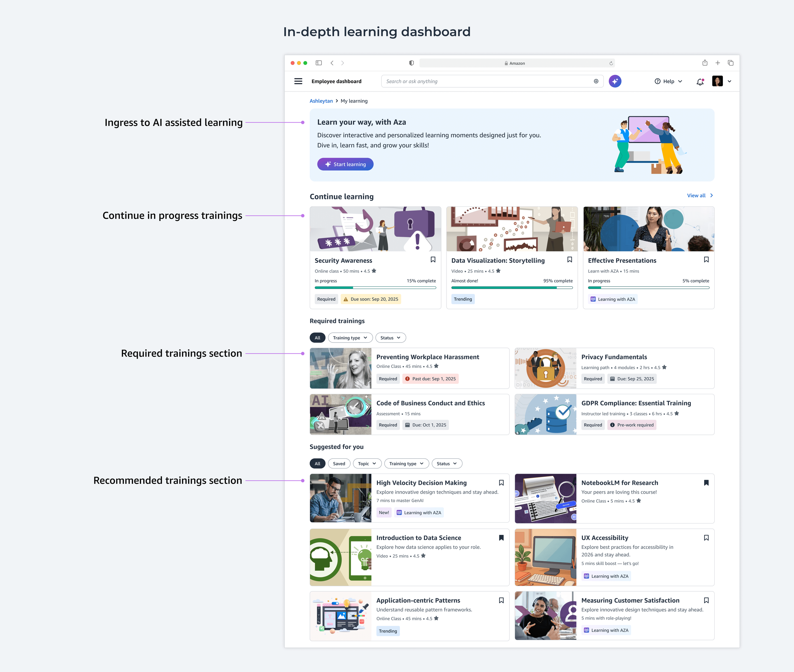Bookmark the UX Accessibility course
This screenshot has height=672, width=794.
[x=706, y=537]
